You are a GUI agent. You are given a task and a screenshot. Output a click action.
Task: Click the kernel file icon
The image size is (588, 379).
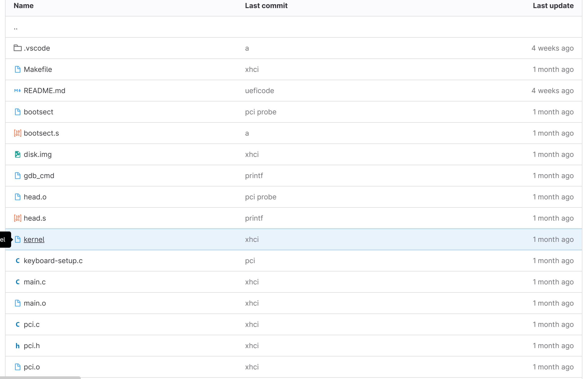17,239
